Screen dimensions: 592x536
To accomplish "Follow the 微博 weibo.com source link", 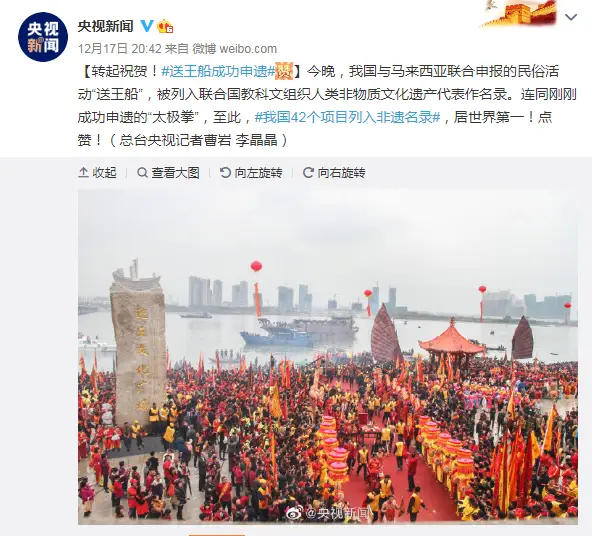I will [234, 49].
